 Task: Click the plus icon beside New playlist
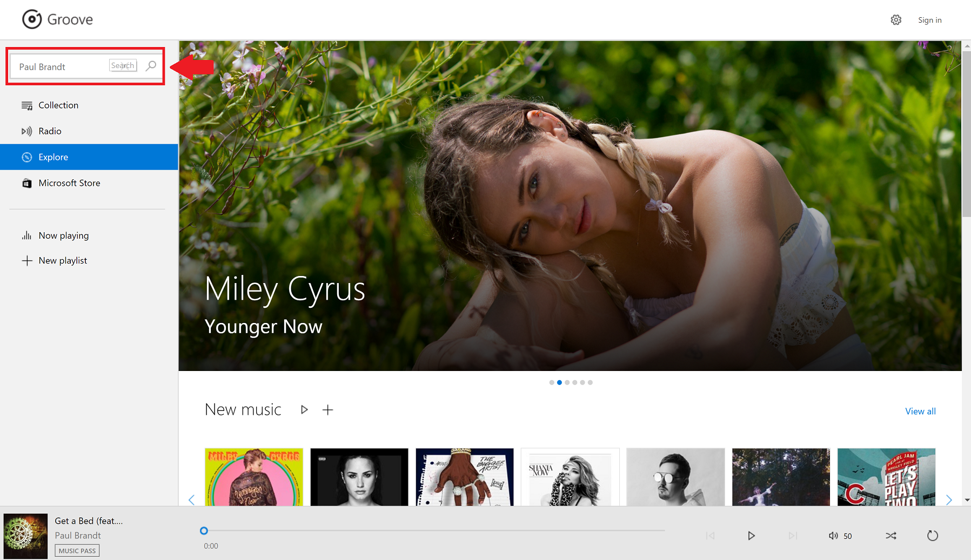click(x=27, y=260)
